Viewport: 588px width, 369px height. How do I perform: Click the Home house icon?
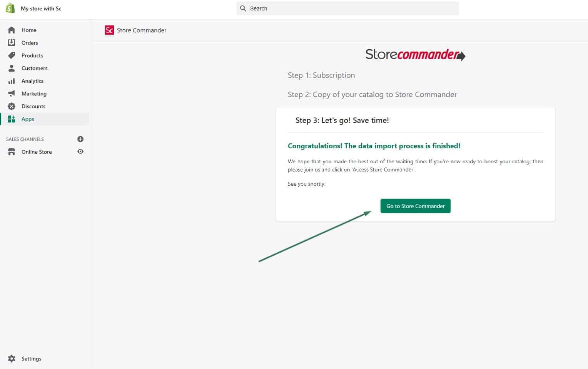point(12,30)
